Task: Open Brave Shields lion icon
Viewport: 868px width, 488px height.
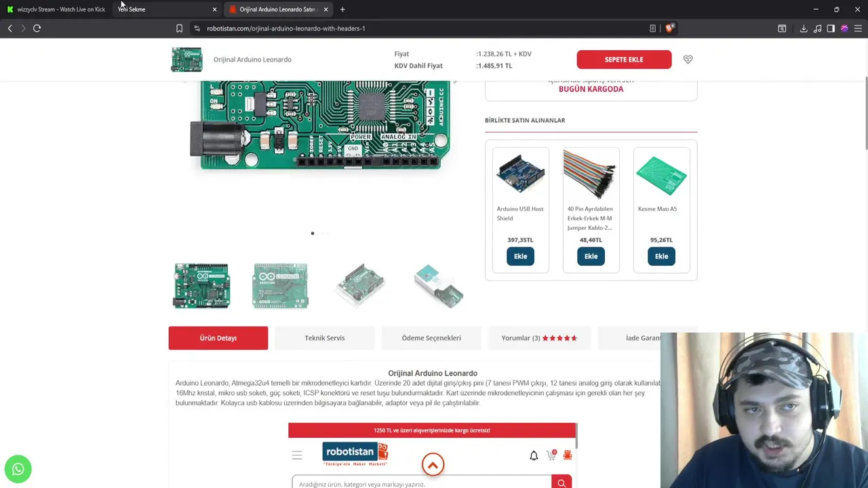Action: [669, 28]
